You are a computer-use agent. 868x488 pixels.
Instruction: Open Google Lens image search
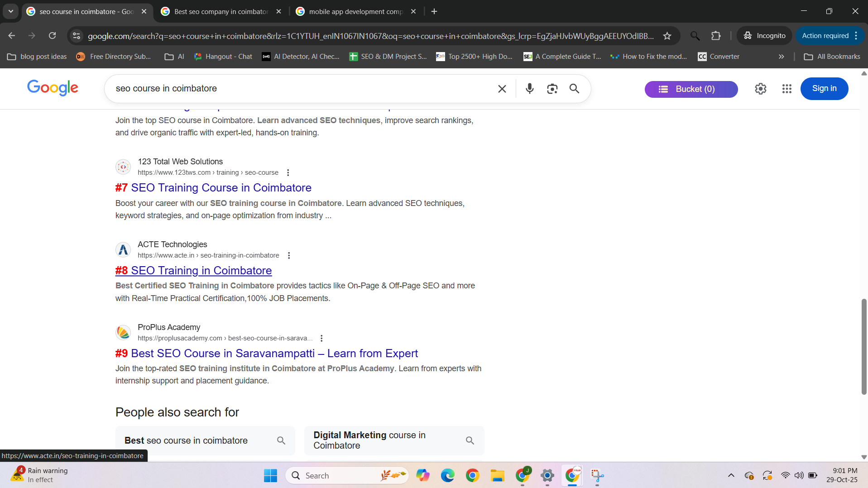point(552,89)
